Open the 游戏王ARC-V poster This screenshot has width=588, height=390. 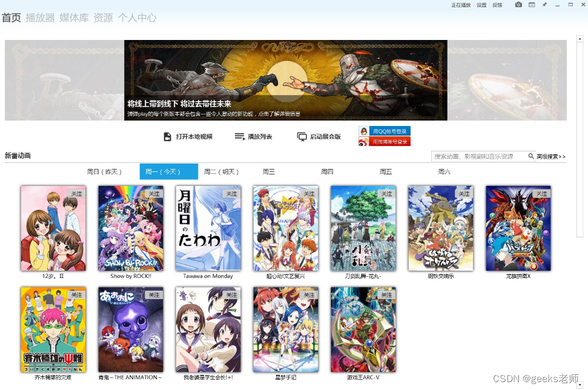[363, 329]
